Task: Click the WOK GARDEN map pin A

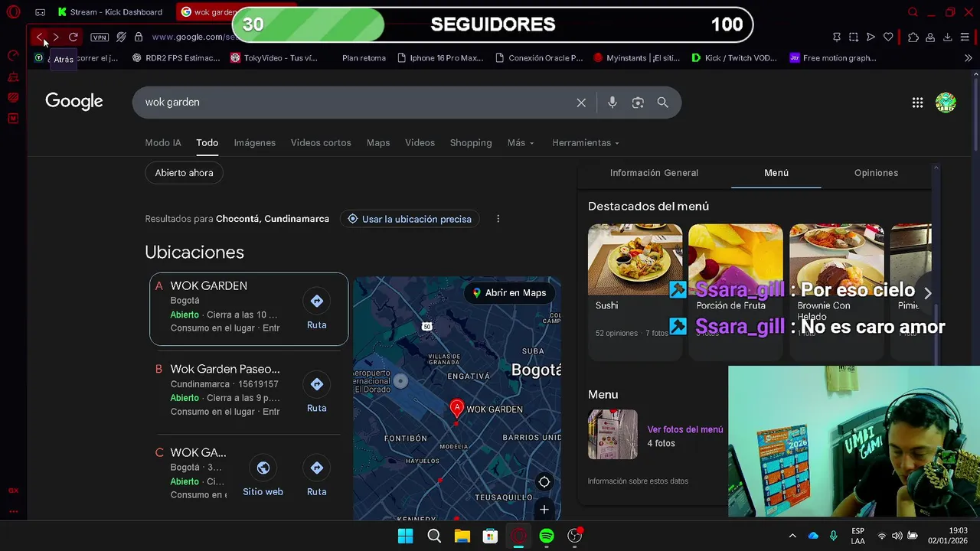Action: point(457,408)
